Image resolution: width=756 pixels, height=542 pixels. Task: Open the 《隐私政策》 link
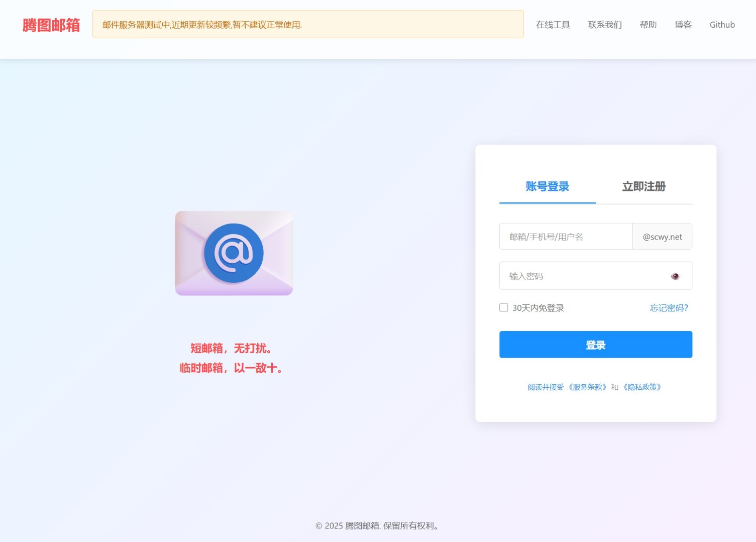[642, 387]
